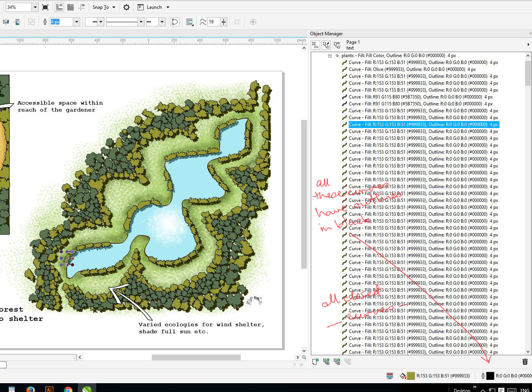Open Firefox from the Windows taskbar
Screen dimensions: 532x392
point(30,389)
